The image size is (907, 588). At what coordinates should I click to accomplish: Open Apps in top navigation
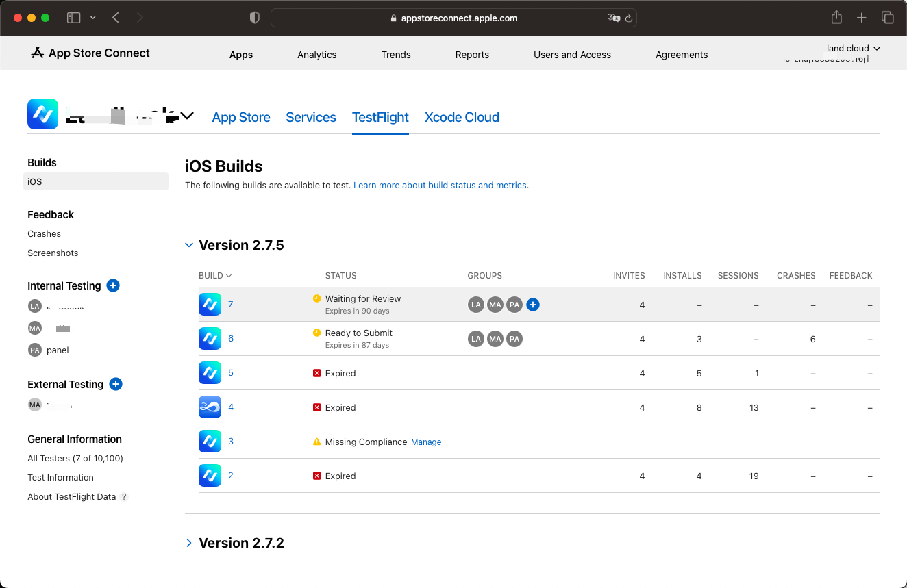(241, 55)
